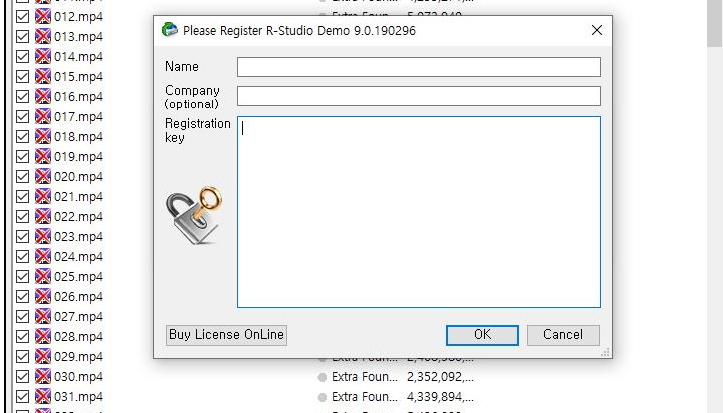The image size is (723, 413).
Task: Click Extra Foun... status in 030.mp4 row
Action: click(365, 377)
